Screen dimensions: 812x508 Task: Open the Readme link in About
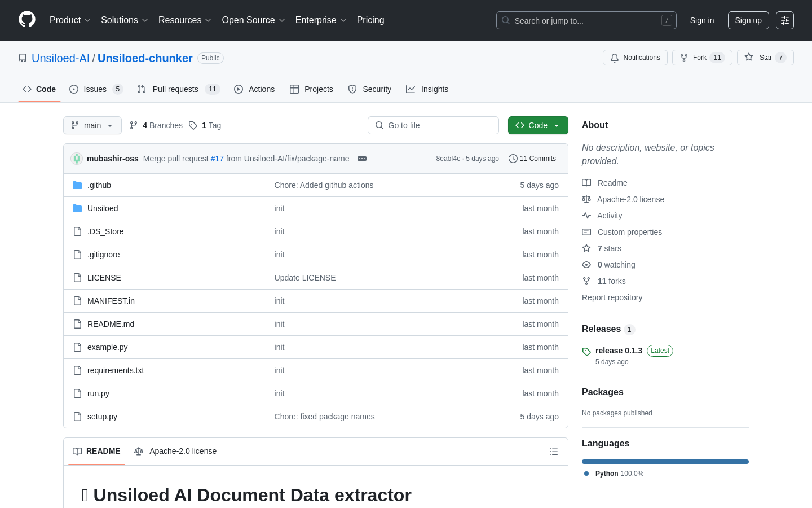point(604,183)
